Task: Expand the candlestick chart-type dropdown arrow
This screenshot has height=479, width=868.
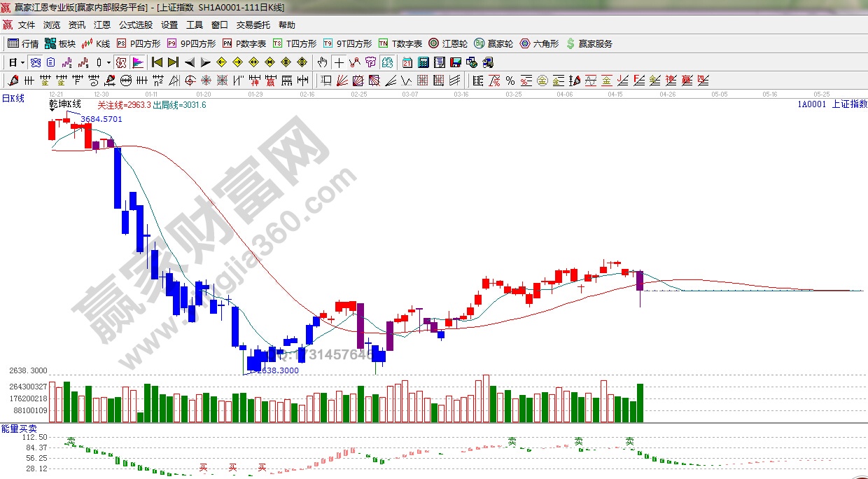Action: tap(108, 62)
